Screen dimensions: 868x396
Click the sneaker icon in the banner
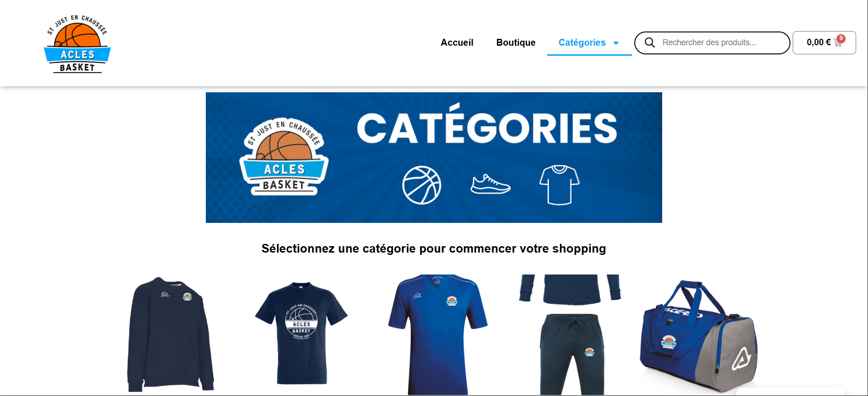coord(491,184)
